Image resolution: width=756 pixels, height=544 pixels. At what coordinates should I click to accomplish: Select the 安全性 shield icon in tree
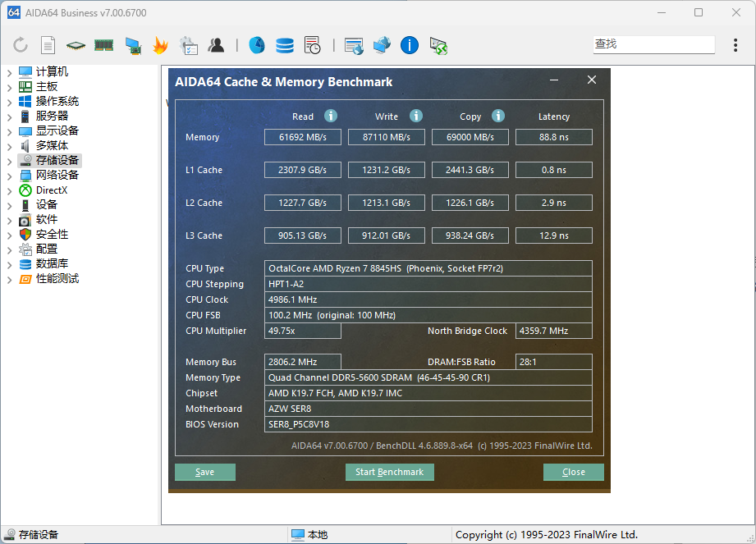pyautogui.click(x=25, y=235)
